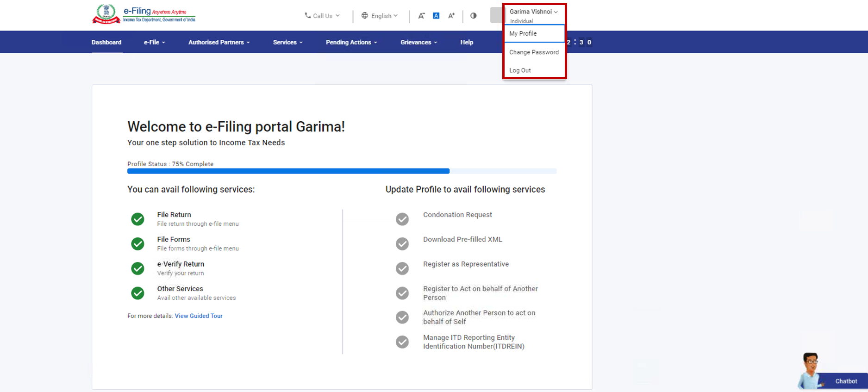
Task: Click the profile status progress bar
Action: tap(342, 171)
